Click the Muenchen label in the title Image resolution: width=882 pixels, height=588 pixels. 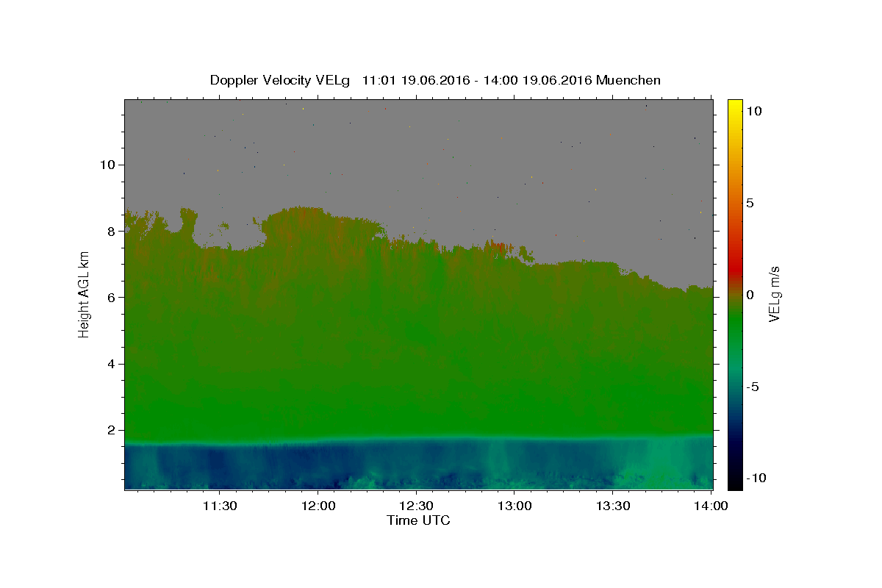click(628, 80)
